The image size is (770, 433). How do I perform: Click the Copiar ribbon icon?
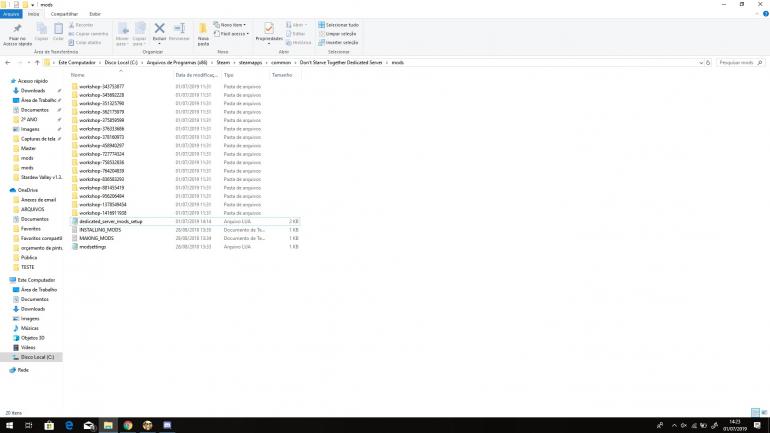click(x=41, y=32)
